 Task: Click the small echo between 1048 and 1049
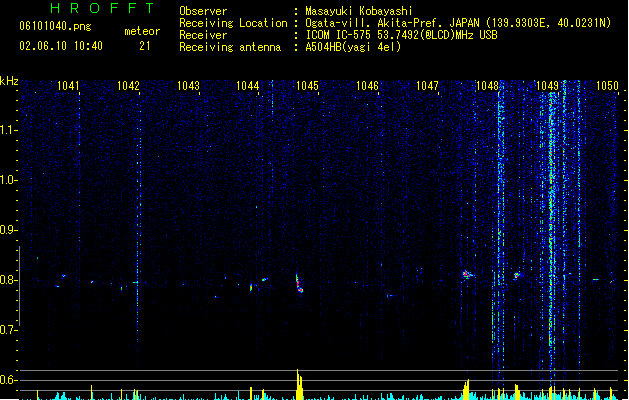[x=517, y=275]
